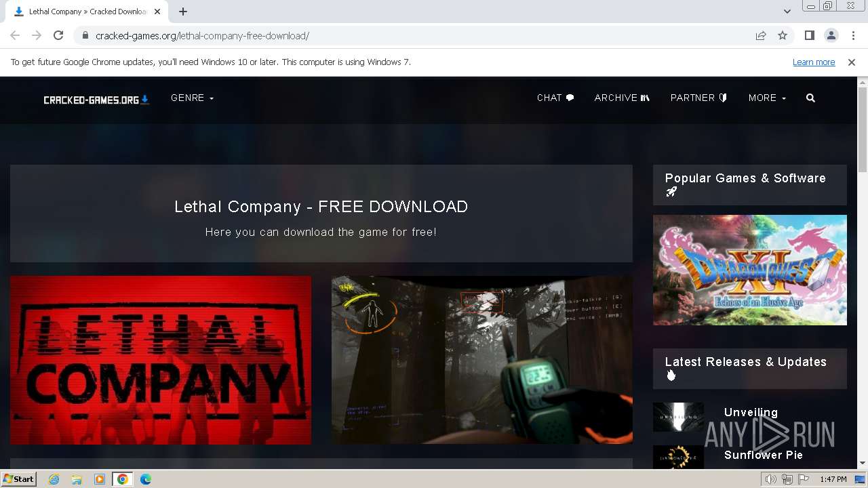
Task: Select the Lethal Company browser tab
Action: 88,12
